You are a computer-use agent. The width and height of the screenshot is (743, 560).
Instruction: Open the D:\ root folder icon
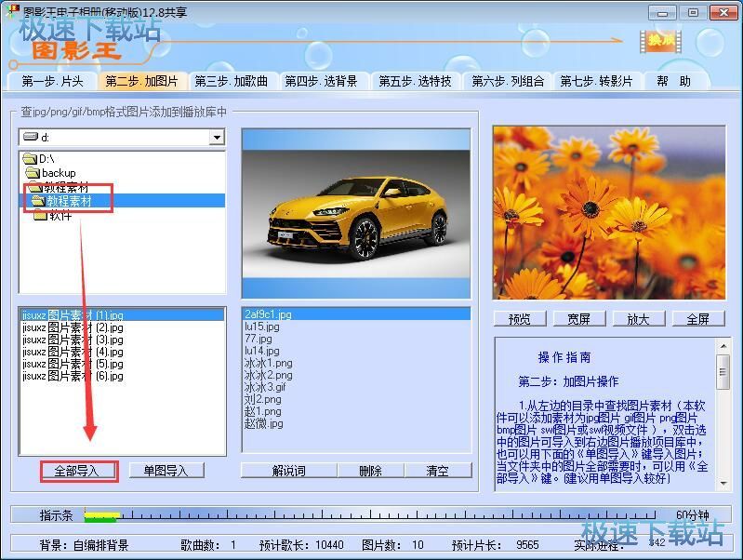(30, 159)
